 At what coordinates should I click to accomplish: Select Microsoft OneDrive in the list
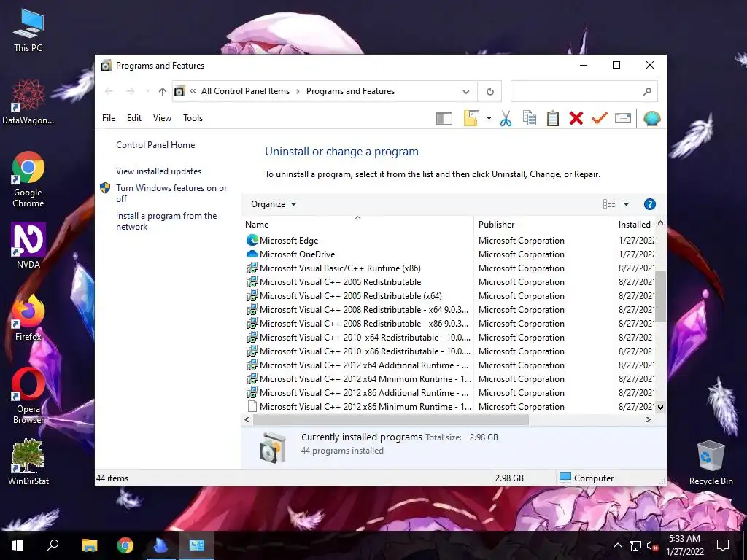point(298,254)
